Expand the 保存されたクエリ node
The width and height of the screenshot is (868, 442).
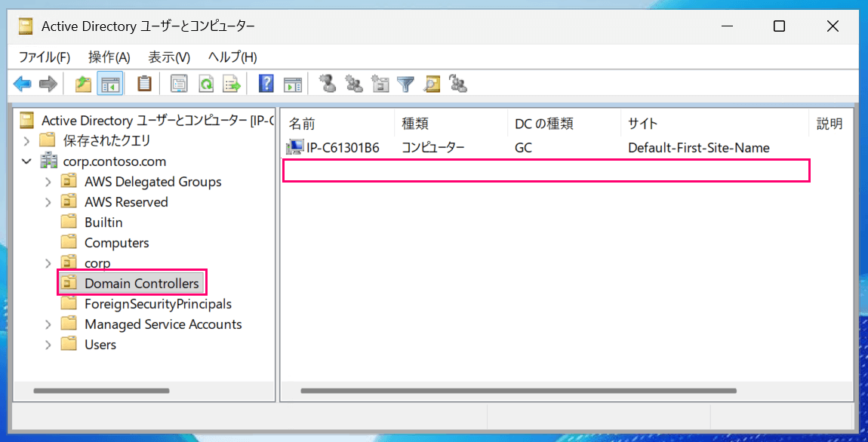coord(26,140)
